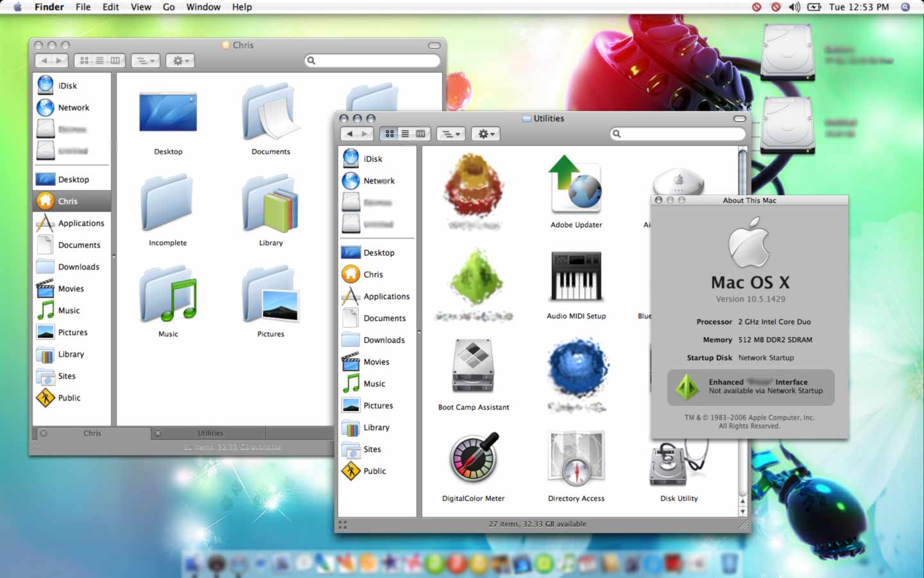Click the scroll-down arrow in the Utilities window
This screenshot has height=578, width=924.
(742, 511)
